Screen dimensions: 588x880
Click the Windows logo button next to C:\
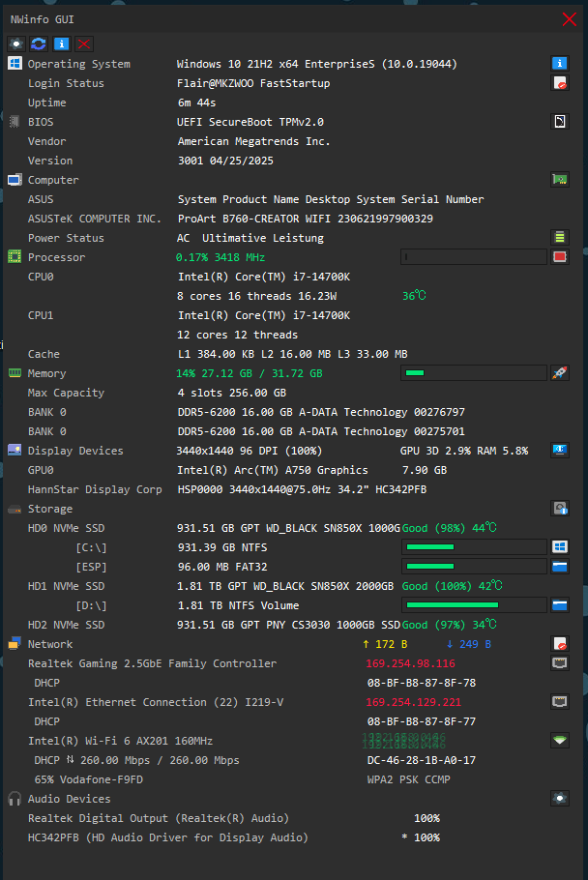559,546
